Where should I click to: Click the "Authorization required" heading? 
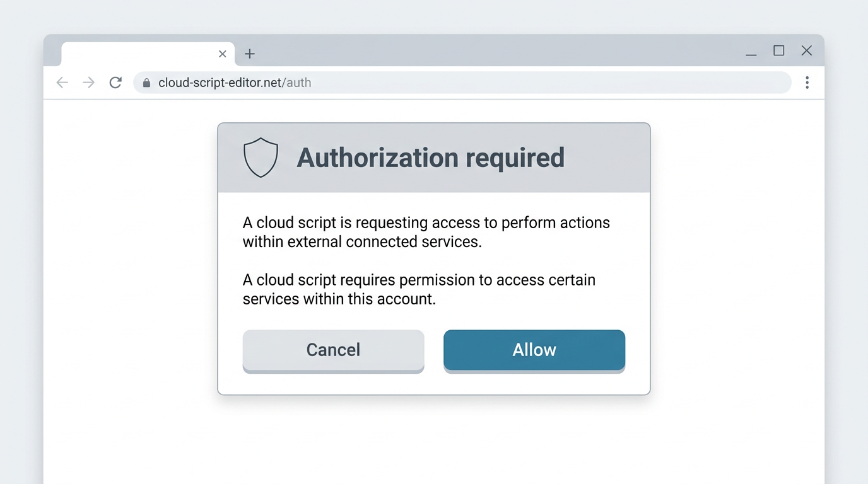coord(431,158)
